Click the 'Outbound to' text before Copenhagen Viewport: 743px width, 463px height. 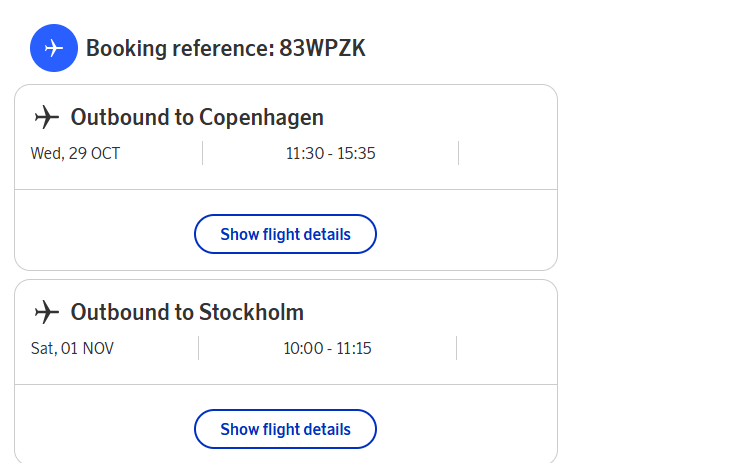coord(132,117)
